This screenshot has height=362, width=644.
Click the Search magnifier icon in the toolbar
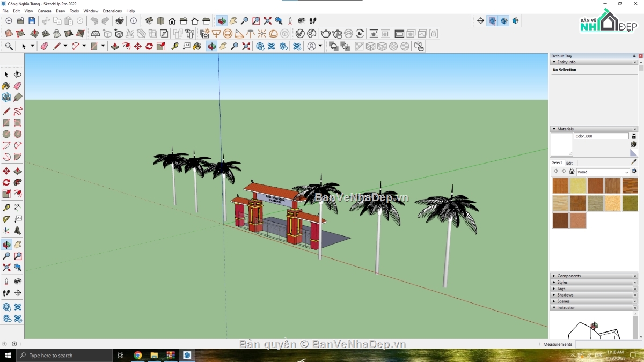pyautogui.click(x=9, y=47)
